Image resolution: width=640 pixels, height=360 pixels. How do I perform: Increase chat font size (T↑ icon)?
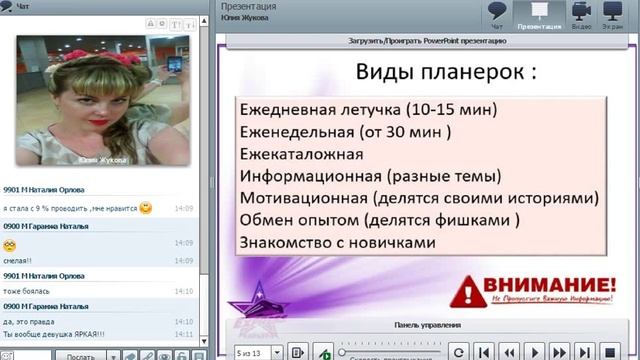[x=176, y=24]
